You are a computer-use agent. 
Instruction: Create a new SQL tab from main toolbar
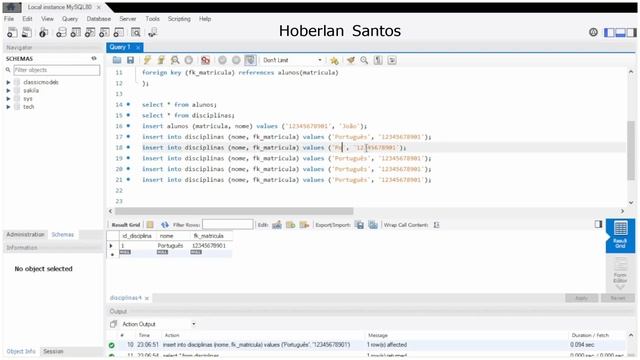coord(12,33)
